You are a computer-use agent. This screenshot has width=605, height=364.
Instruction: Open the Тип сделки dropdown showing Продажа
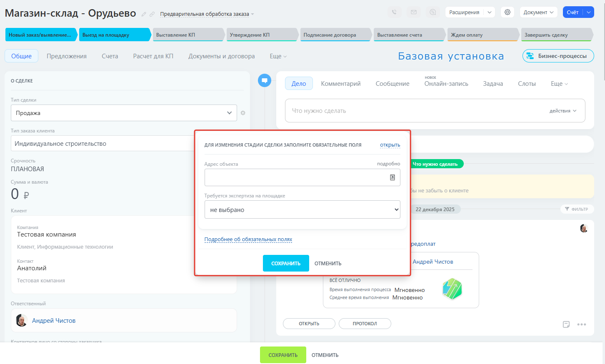click(x=124, y=113)
